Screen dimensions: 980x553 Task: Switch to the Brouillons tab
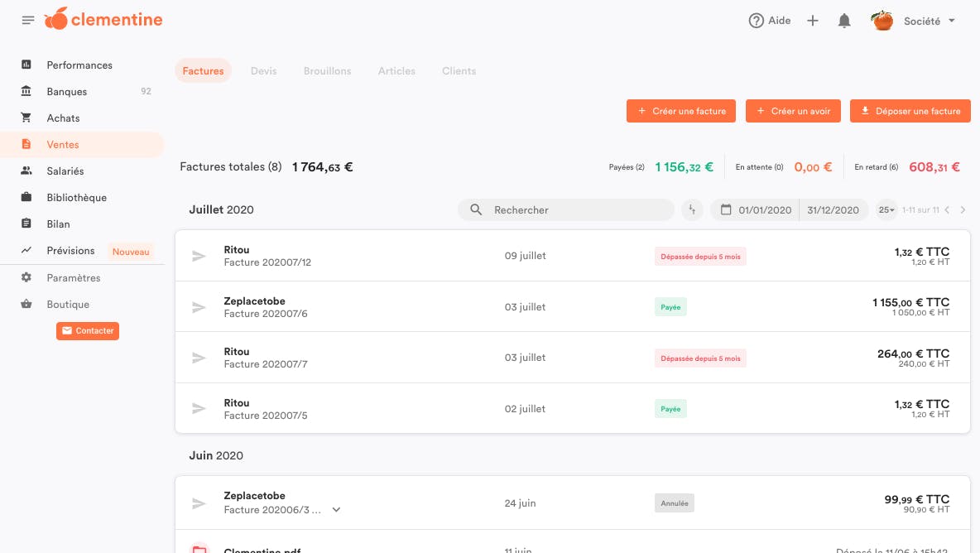(x=327, y=71)
